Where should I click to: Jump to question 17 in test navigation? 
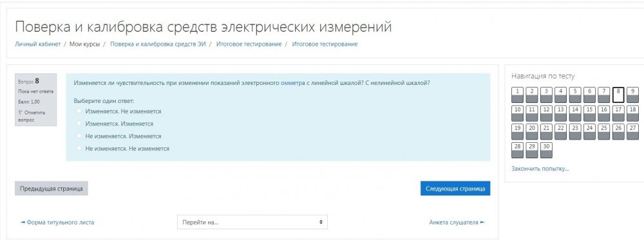click(x=618, y=113)
